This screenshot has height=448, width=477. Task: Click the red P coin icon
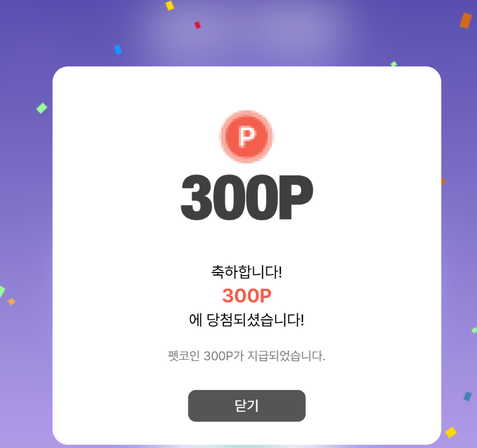(x=246, y=136)
